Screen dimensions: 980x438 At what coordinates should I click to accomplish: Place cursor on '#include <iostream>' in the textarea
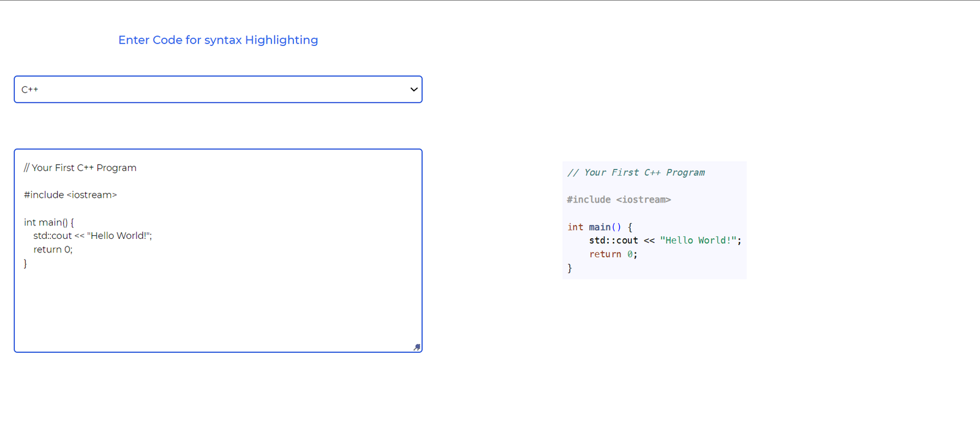pyautogui.click(x=70, y=195)
